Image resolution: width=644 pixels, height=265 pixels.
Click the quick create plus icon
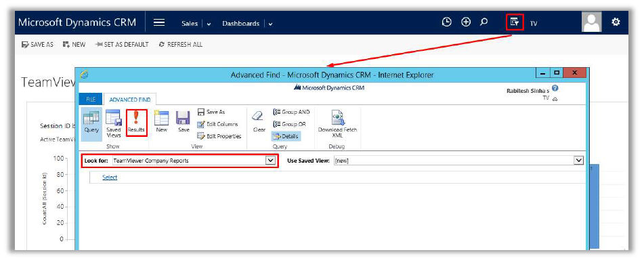[466, 22]
